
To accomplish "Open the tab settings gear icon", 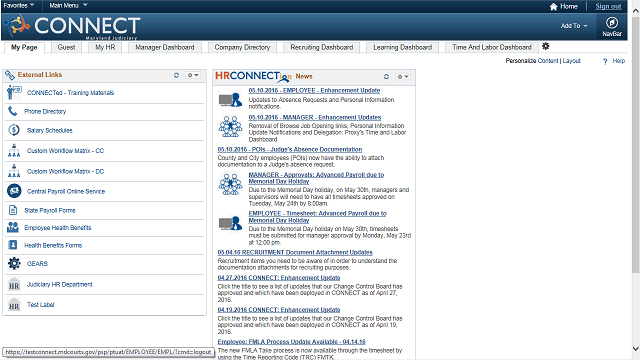I will (x=545, y=46).
